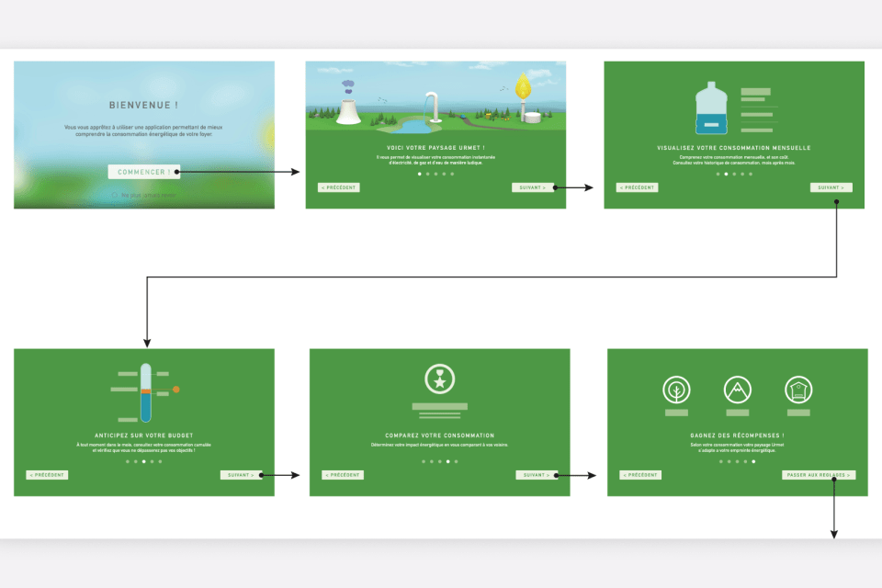This screenshot has width=882, height=588.
Task: Click the gas flame in landscape
Action: pyautogui.click(x=524, y=88)
